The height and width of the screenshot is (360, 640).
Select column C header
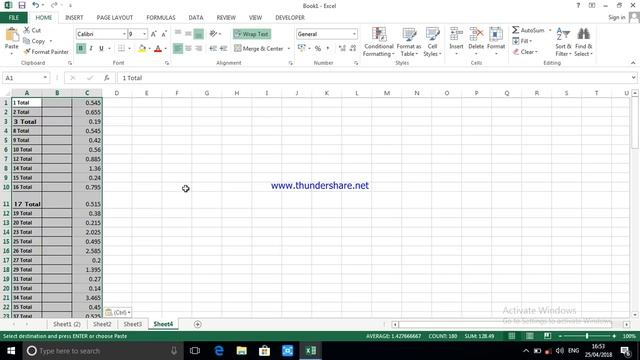[x=87, y=93]
